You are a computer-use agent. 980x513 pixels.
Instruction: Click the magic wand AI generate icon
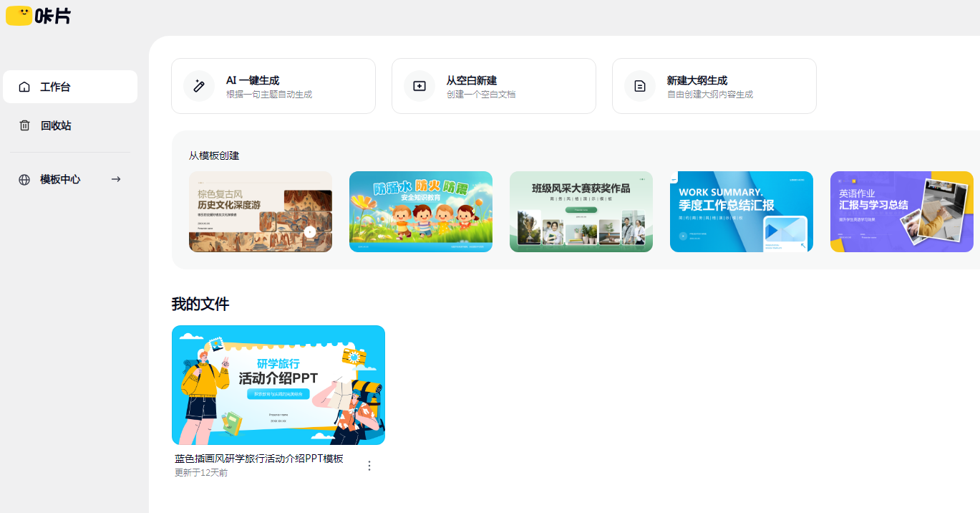coord(199,86)
